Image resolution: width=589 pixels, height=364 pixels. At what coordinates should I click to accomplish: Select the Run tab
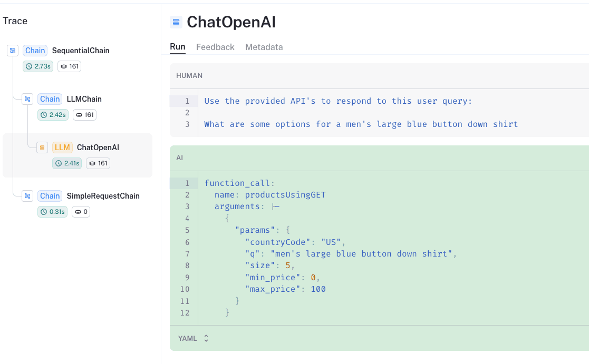coord(177,47)
